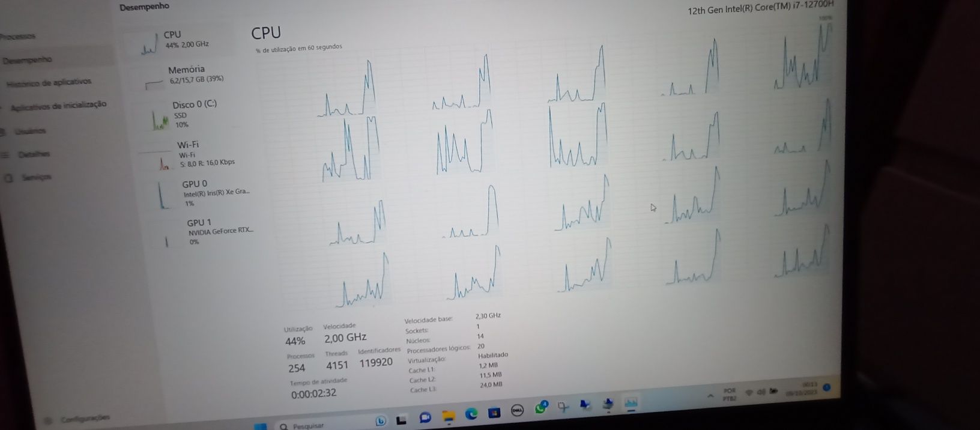The width and height of the screenshot is (980, 430).
Task: Open the Wi-Fi network tray icon
Action: 749,393
